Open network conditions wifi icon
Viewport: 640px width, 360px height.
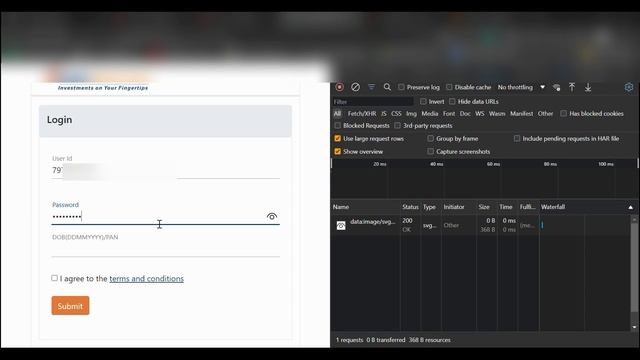coord(556,87)
